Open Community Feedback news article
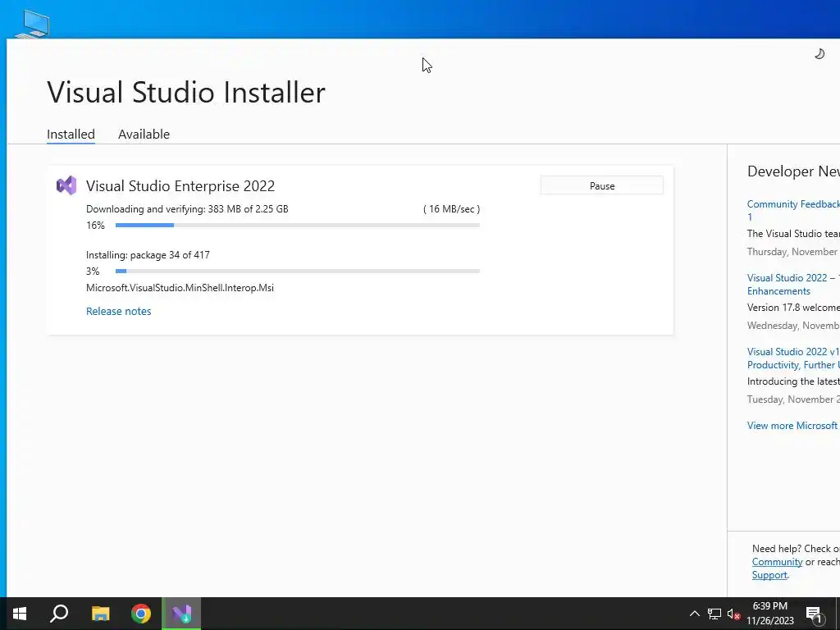840x630 pixels. click(x=793, y=210)
